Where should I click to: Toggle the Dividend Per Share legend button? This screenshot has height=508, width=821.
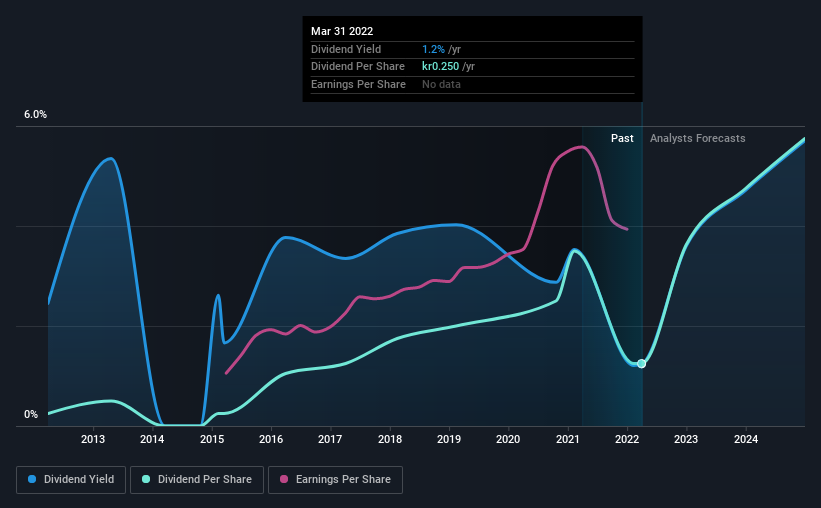tap(197, 480)
